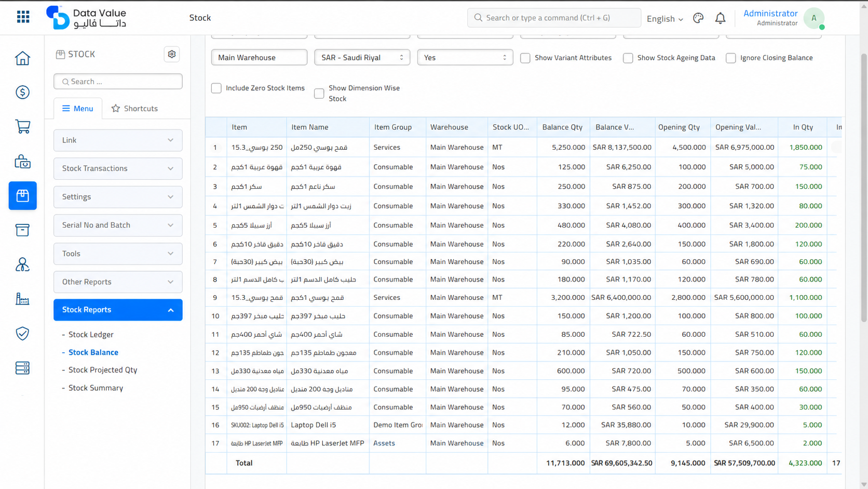
Task: Open the shield checkmark module icon
Action: coord(22,334)
